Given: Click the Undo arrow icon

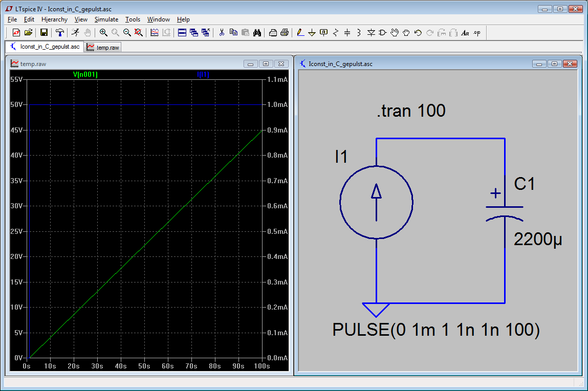Looking at the screenshot, I should point(418,33).
